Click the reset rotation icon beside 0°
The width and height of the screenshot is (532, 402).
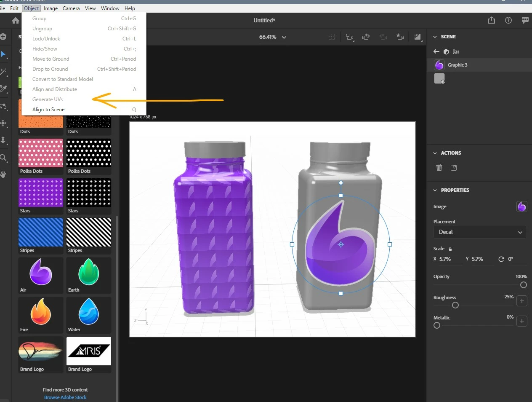point(501,259)
